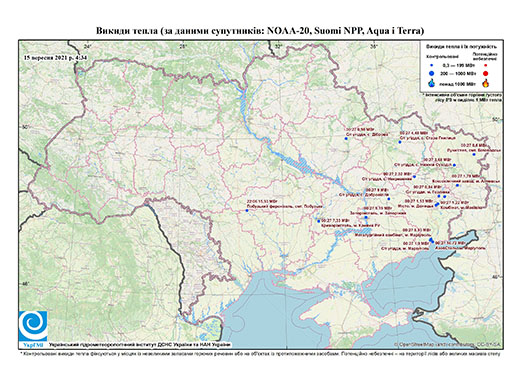
Task: Click the UkrHMI spiral logo
Action: pos(33,326)
